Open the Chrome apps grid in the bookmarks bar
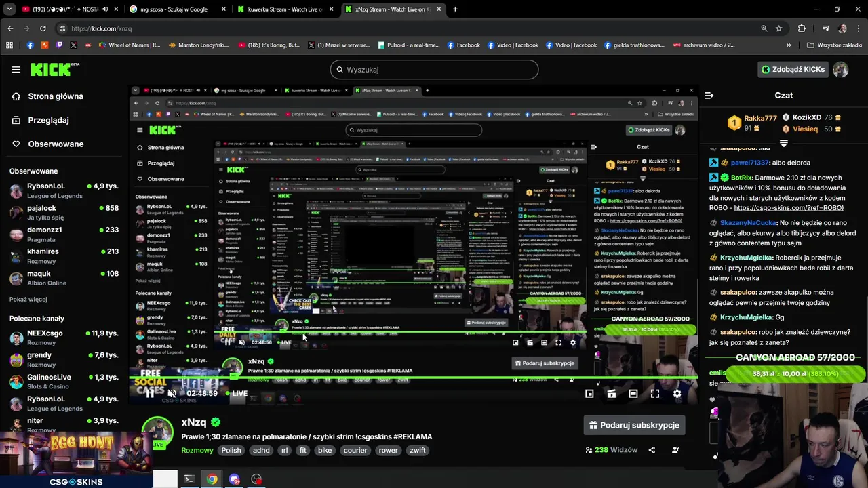 [9, 45]
